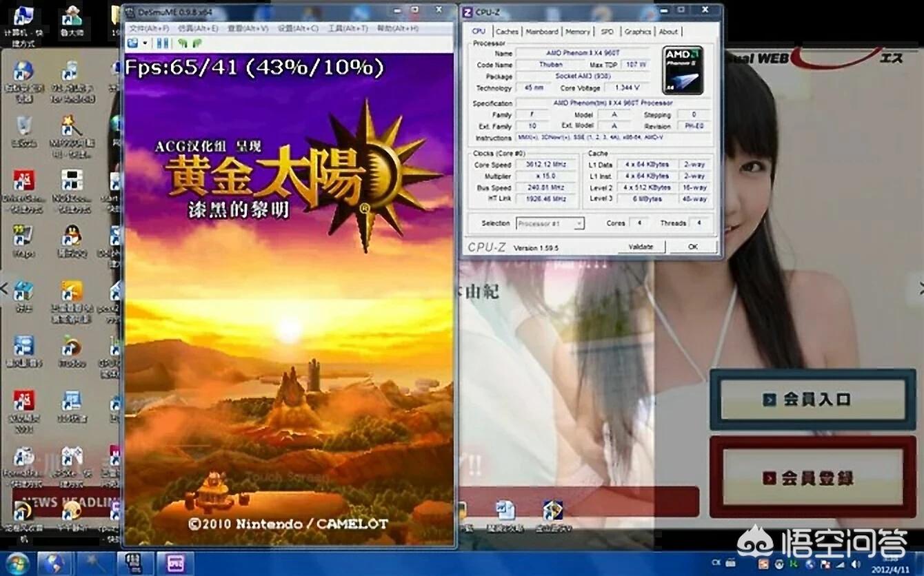Switch to the Mainboard tab in CPU-Z
This screenshot has height=576, width=924.
(542, 32)
